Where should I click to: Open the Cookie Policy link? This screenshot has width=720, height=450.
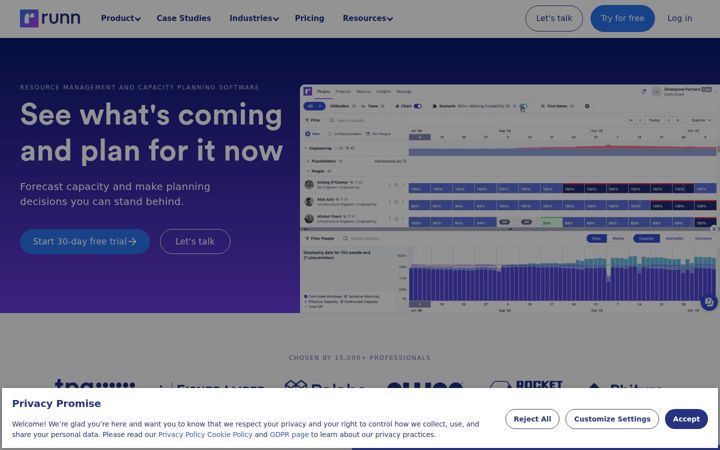coord(230,434)
